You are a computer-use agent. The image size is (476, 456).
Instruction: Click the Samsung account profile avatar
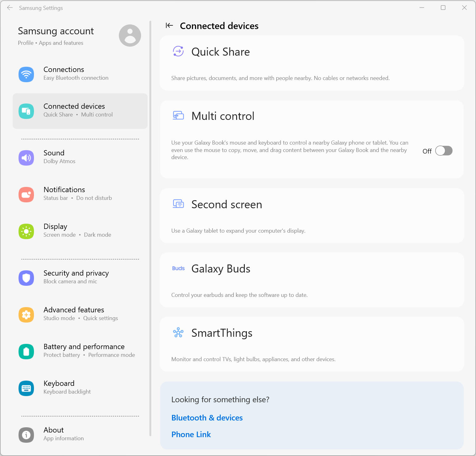coord(130,36)
